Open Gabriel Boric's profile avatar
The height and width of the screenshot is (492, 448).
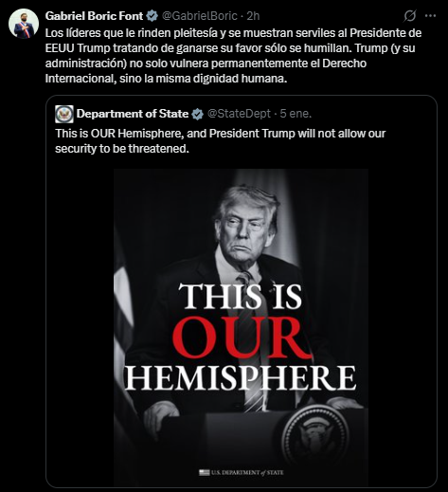pos(24,24)
